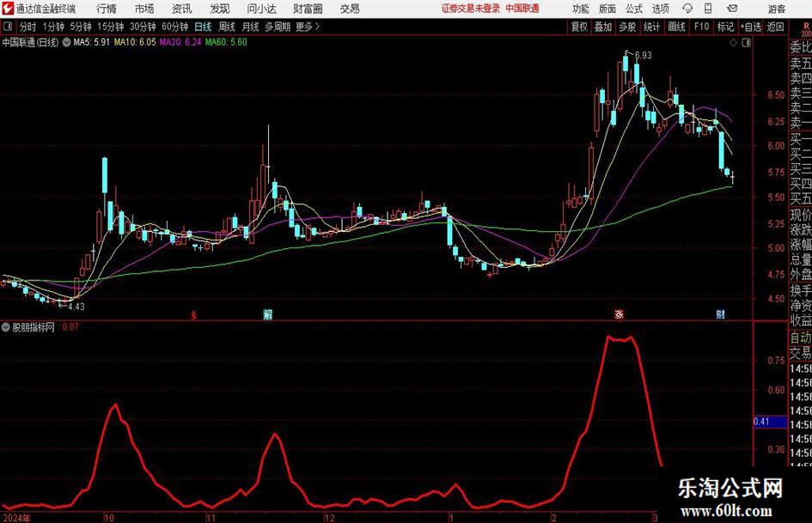Click the 涨 event marker on timeline
This screenshot has width=812, height=523.
pos(619,313)
